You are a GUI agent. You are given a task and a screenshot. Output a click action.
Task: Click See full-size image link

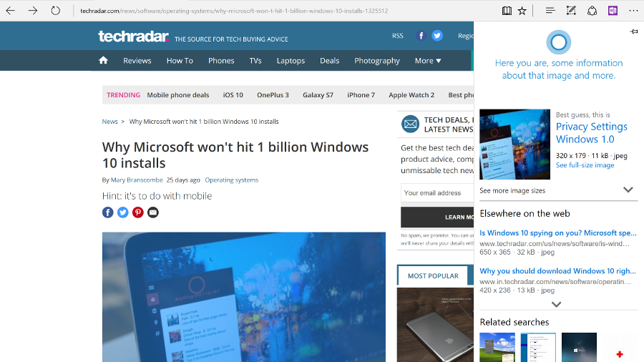click(585, 165)
